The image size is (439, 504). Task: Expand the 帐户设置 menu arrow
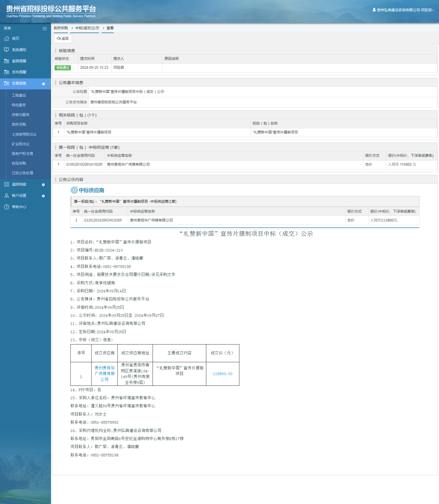44,196
